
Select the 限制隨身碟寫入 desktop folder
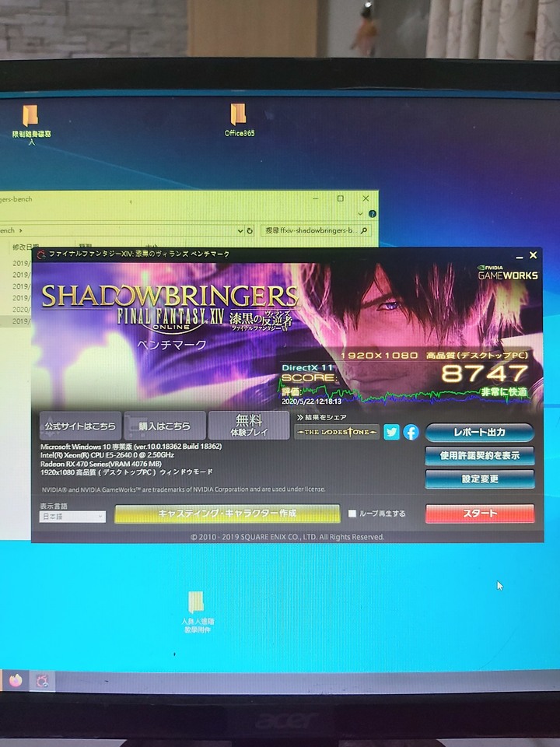tap(31, 125)
